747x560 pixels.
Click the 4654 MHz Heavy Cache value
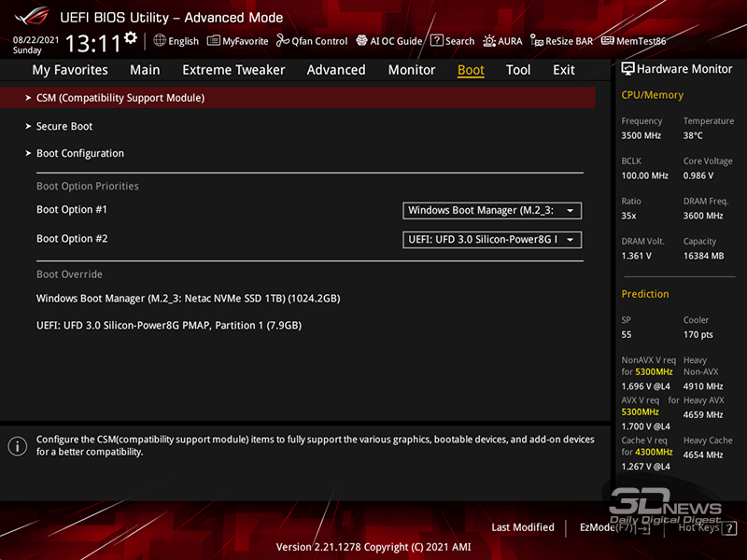click(703, 455)
